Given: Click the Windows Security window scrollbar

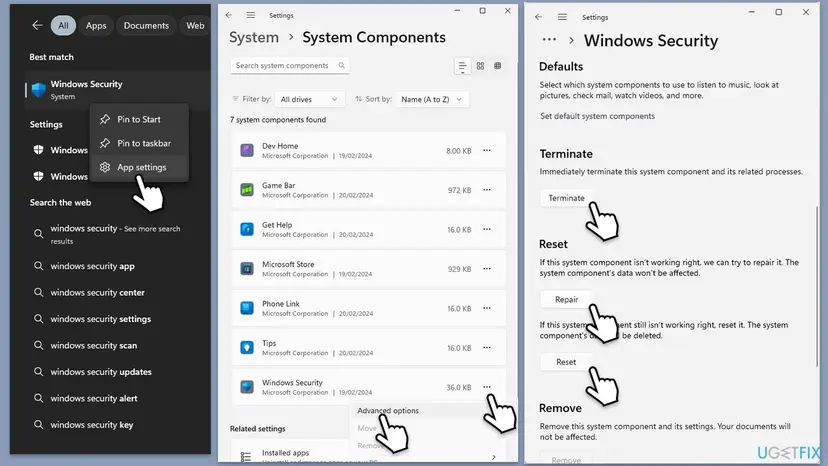Looking at the screenshot, I should 817,285.
